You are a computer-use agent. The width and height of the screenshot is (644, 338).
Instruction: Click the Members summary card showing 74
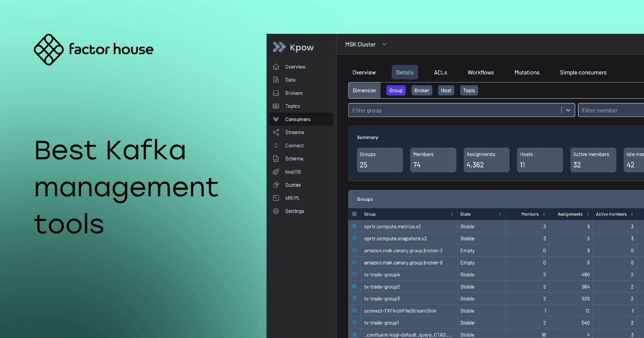coord(433,160)
